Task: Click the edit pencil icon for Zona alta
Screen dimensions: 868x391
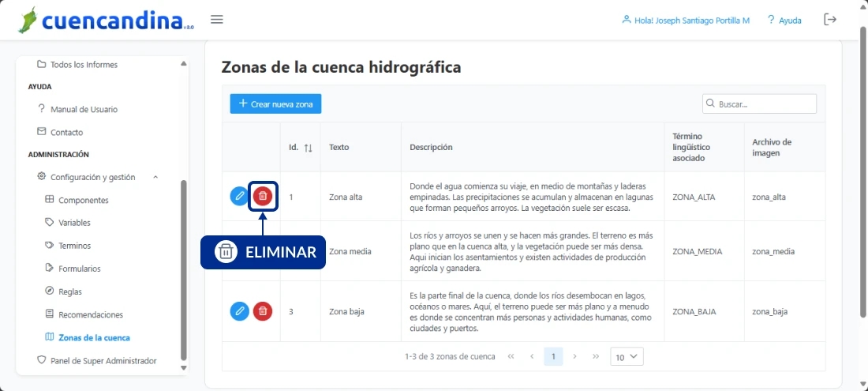Action: (x=239, y=196)
